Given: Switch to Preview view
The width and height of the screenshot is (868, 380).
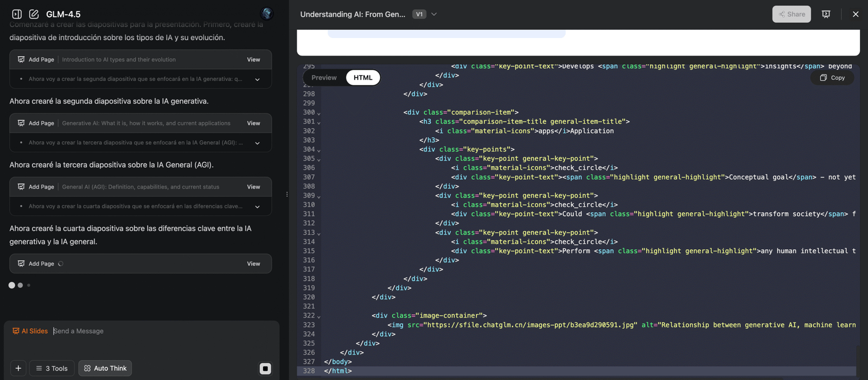Looking at the screenshot, I should pyautogui.click(x=324, y=78).
